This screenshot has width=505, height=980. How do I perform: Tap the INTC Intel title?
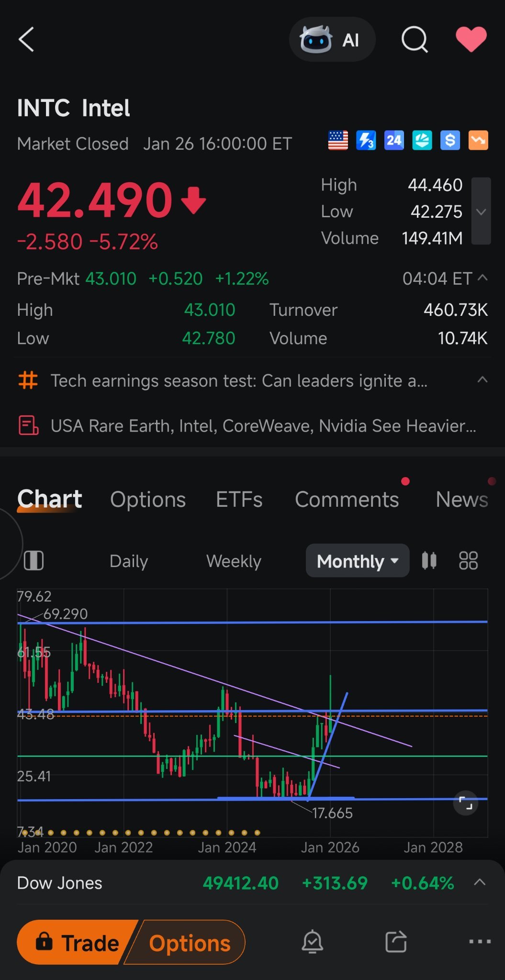(x=73, y=108)
